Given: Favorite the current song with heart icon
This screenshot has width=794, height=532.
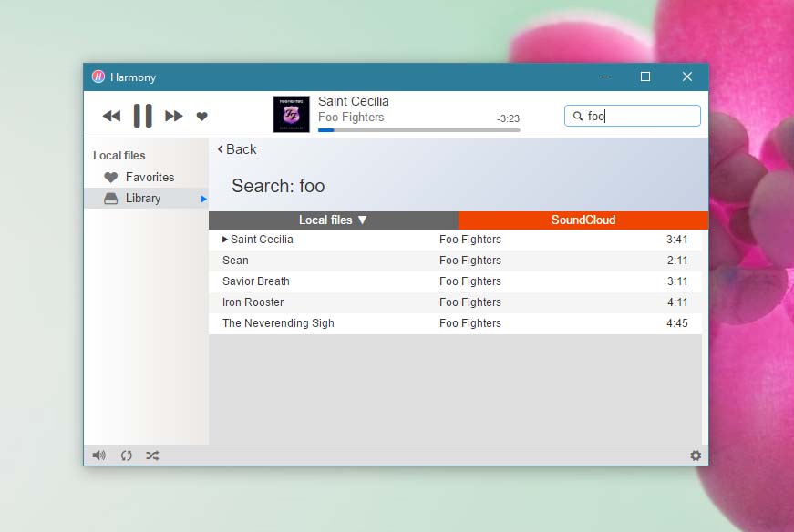Looking at the screenshot, I should tap(202, 116).
